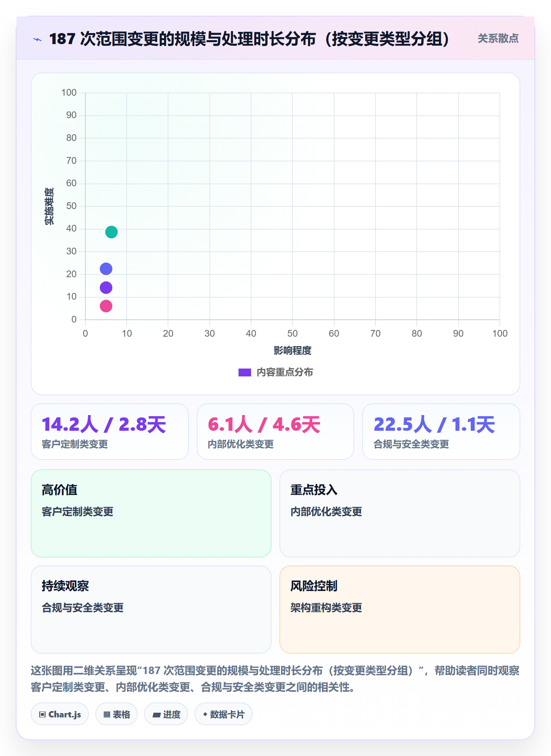Open the 22.5人 / 1.1天 data card
Screen dimensions: 551x756
tap(441, 432)
